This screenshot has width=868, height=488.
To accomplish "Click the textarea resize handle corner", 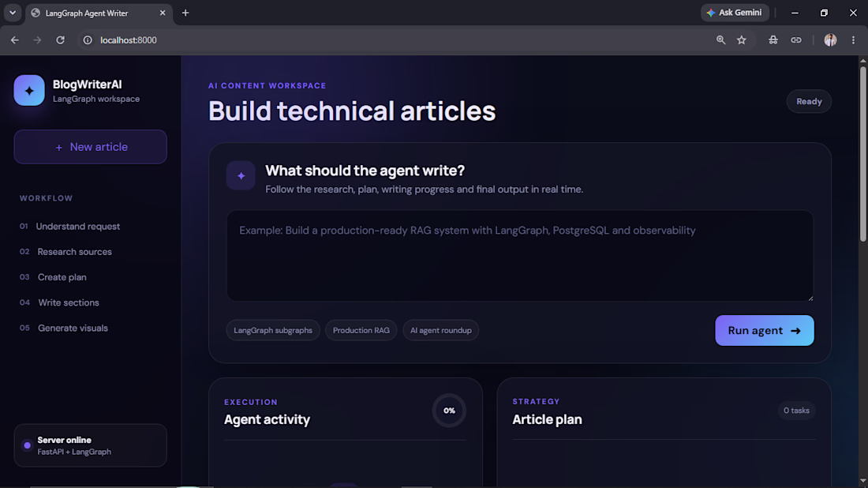I will 810,298.
